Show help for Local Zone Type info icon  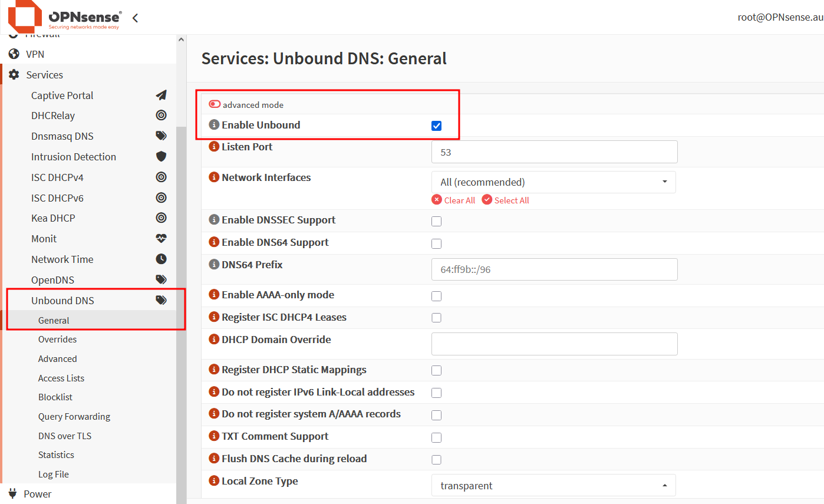pyautogui.click(x=215, y=481)
